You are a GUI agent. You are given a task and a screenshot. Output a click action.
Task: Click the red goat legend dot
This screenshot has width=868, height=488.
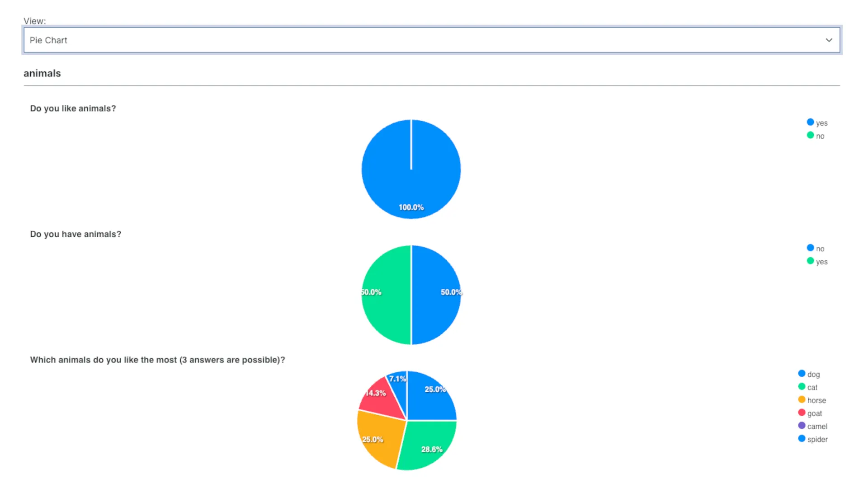(x=802, y=413)
